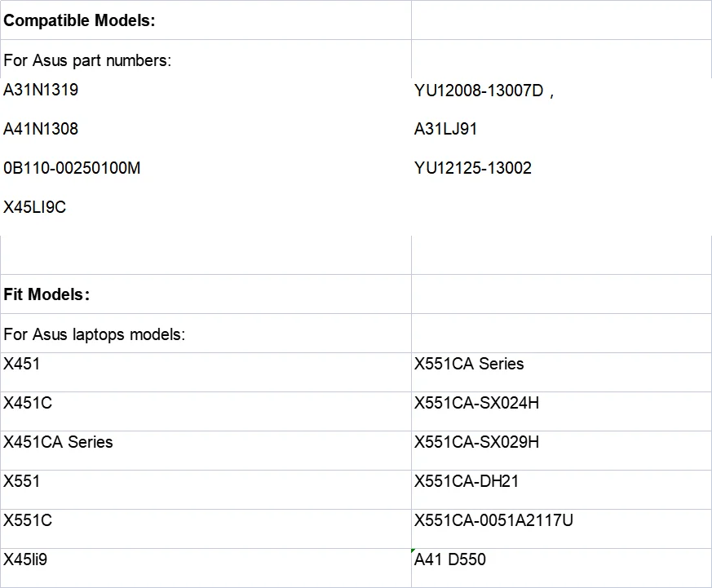
Task: Select the X451 model cell
Action: tap(21, 364)
